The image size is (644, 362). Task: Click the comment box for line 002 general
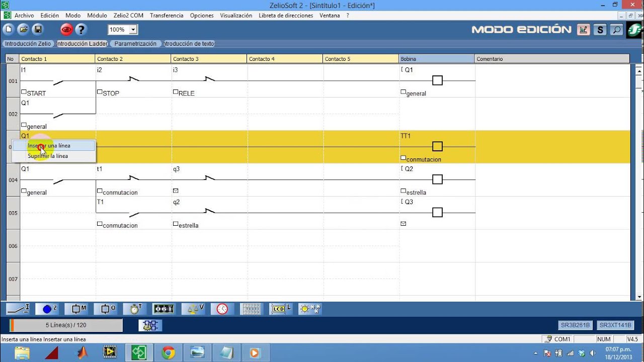pos(24,125)
